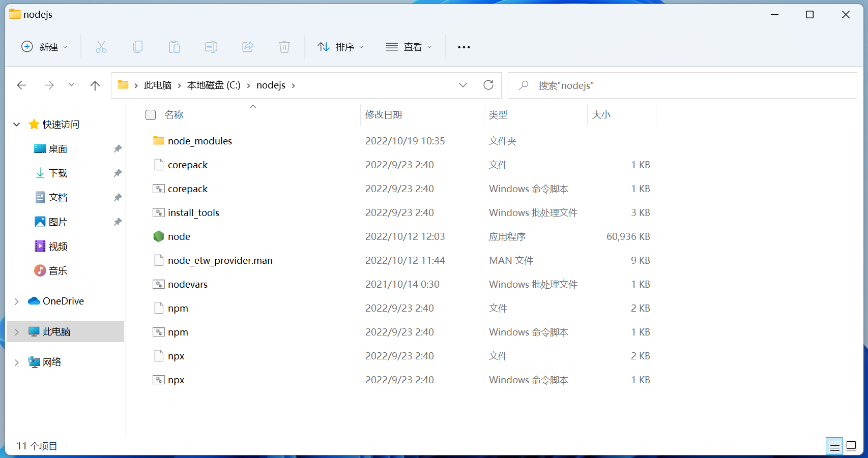Expand the OneDrive tree node
This screenshot has width=868, height=458.
[17, 301]
